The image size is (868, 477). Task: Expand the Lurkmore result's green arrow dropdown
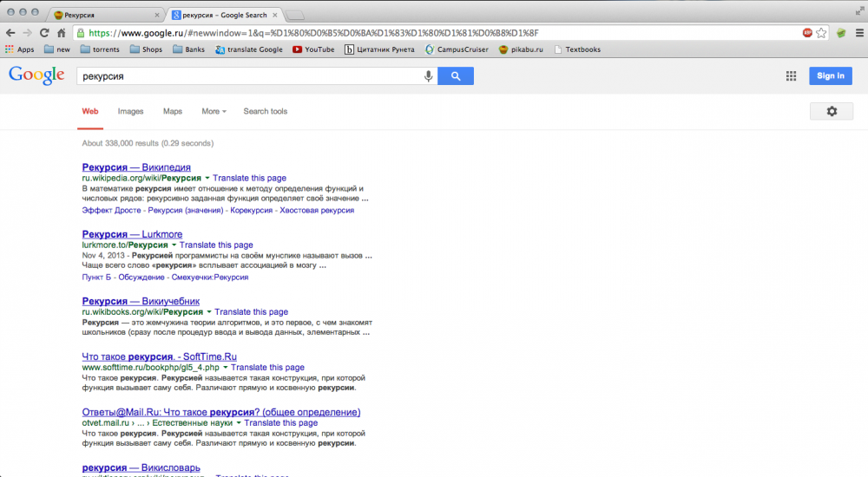pos(174,245)
